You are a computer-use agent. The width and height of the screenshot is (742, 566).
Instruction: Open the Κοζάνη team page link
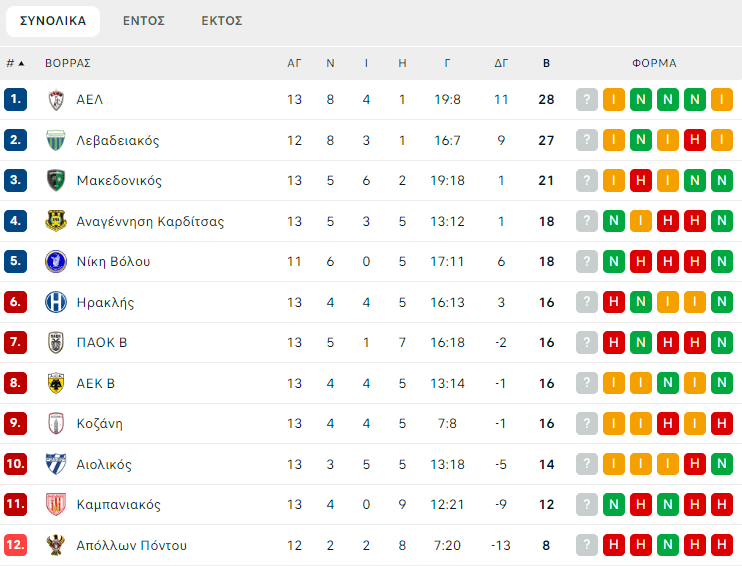click(x=100, y=424)
